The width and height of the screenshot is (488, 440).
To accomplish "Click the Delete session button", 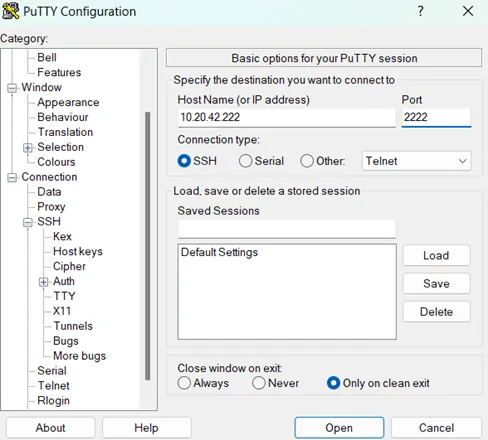I will coord(436,312).
